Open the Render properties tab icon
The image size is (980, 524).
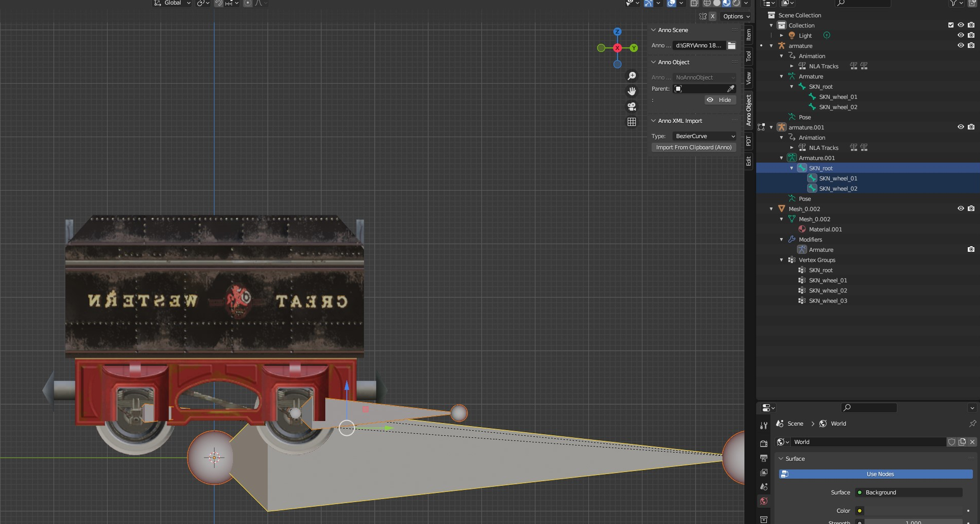click(764, 444)
